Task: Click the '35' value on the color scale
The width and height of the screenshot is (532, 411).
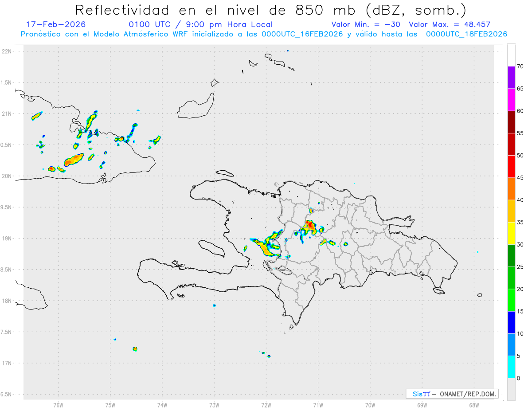Action: [520, 222]
